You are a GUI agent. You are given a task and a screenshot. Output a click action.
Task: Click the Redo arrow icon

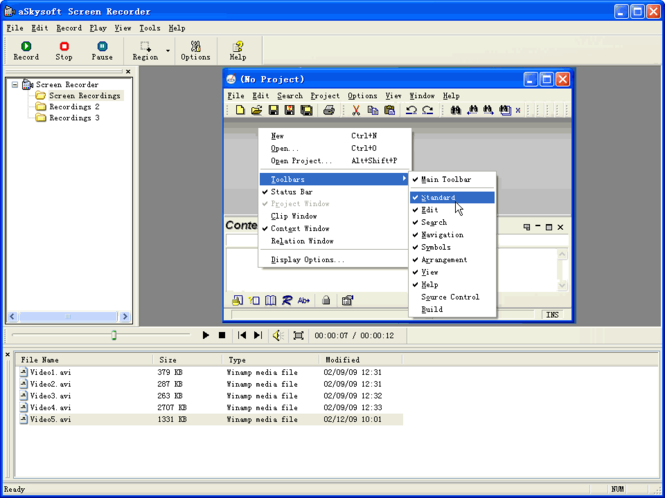coord(428,110)
